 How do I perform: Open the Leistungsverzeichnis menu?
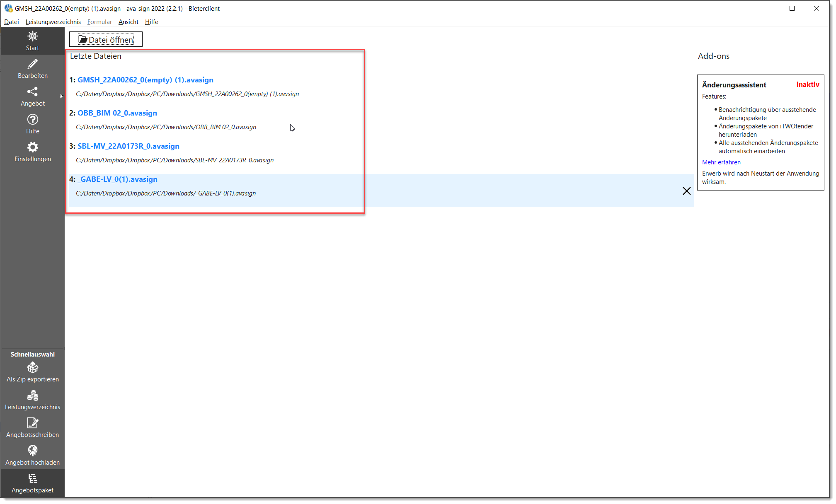point(53,22)
